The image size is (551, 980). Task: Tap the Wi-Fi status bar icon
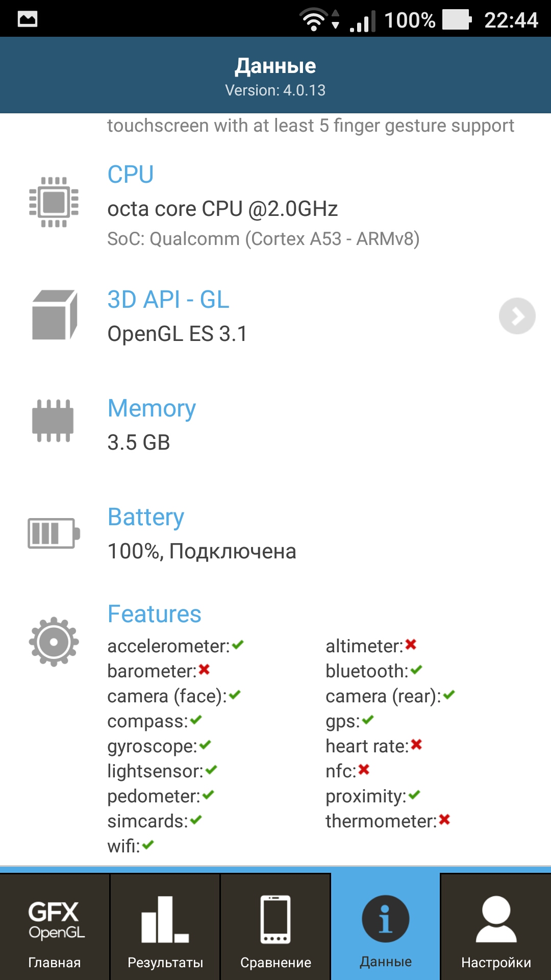314,20
